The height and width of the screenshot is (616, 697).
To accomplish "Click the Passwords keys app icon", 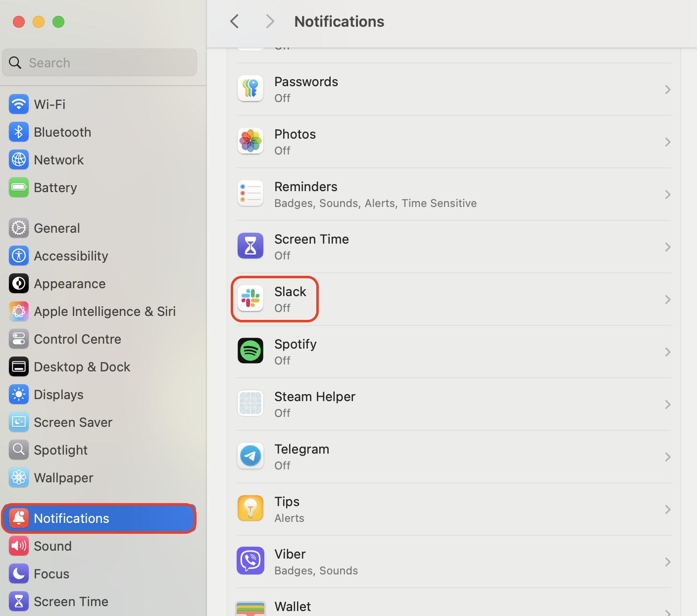I will tap(250, 89).
